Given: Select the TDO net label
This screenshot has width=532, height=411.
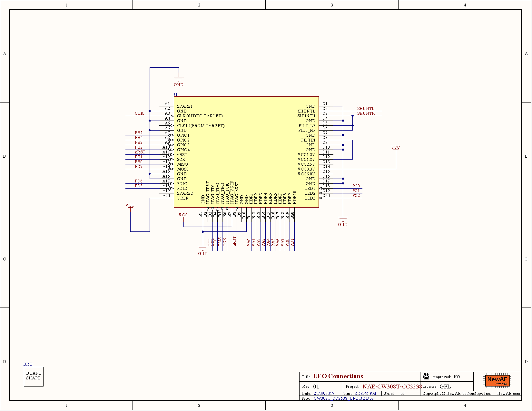Looking at the screenshot, I should pyautogui.click(x=215, y=242).
